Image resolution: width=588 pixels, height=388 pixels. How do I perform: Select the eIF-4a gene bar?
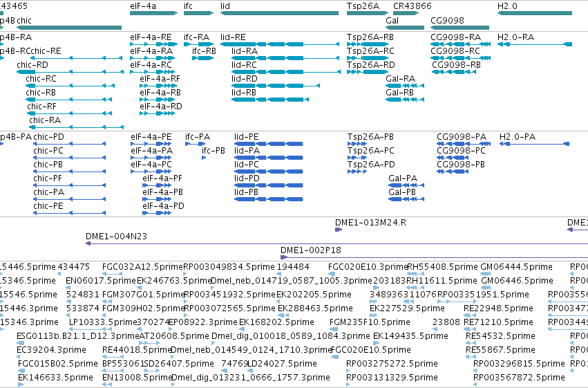click(154, 13)
